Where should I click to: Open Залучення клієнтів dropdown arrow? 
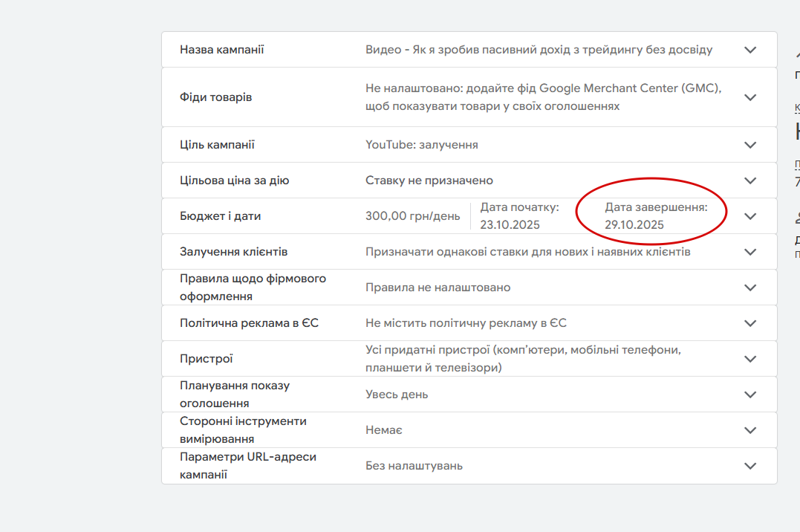point(750,252)
